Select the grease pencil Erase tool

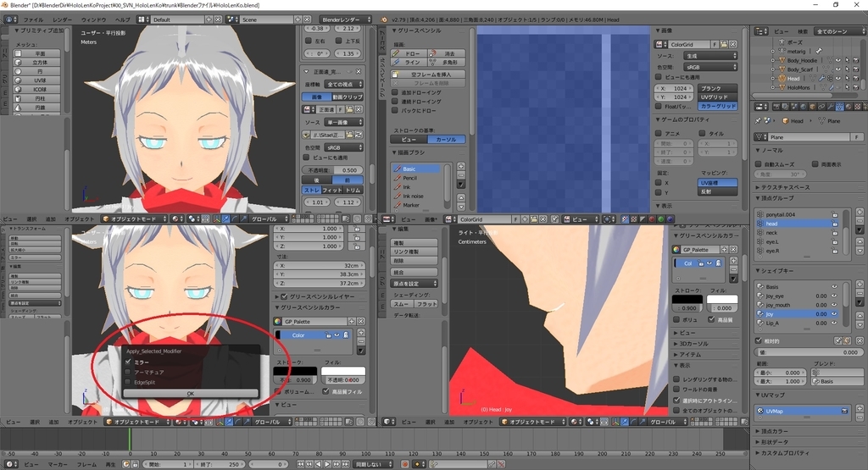click(446, 53)
